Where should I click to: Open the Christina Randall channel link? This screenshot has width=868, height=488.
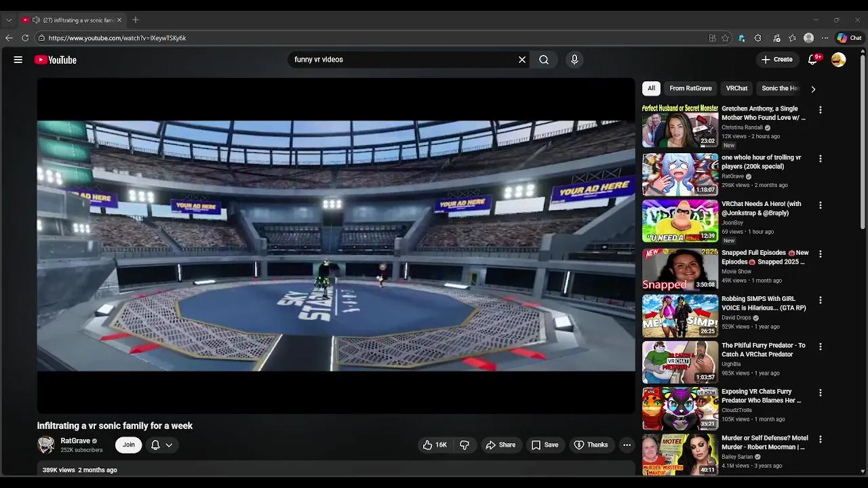click(743, 127)
